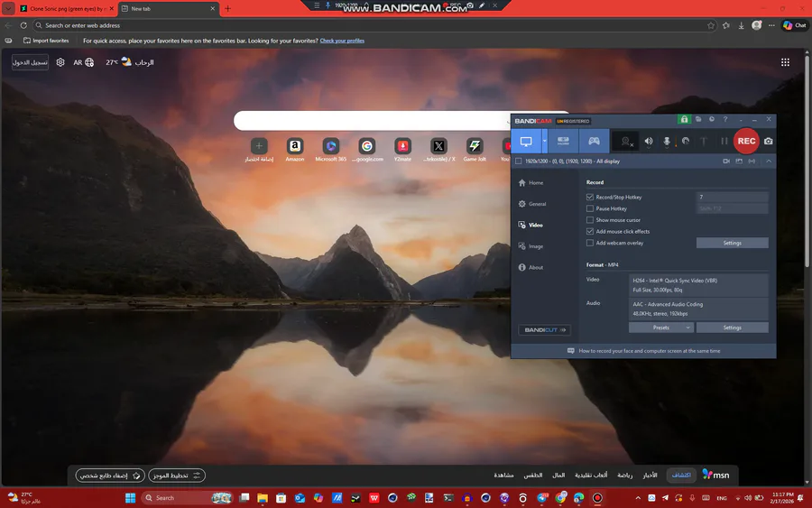Select the Video section in Bandicam
The image size is (812, 508).
point(531,226)
